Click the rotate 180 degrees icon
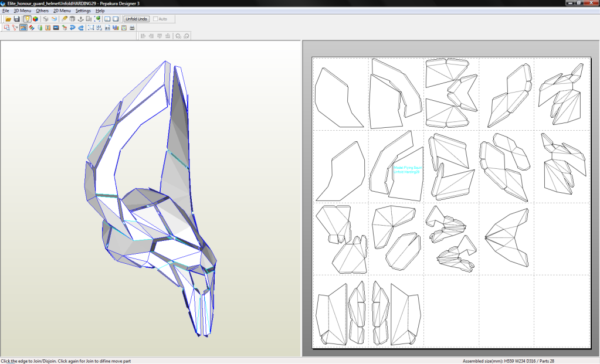 (187, 36)
